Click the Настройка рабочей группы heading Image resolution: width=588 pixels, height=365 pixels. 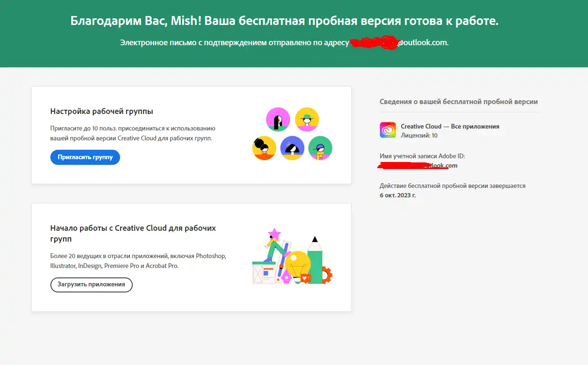point(102,112)
